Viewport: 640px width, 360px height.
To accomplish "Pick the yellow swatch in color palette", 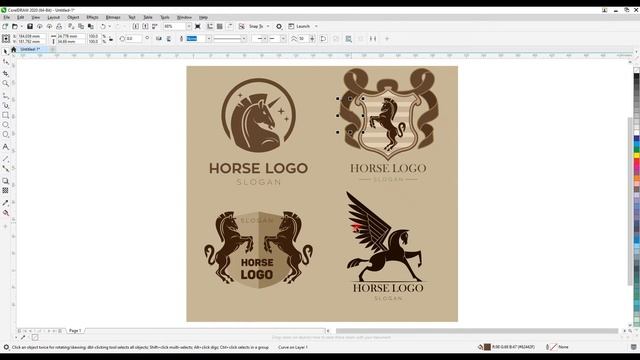I will (x=636, y=156).
